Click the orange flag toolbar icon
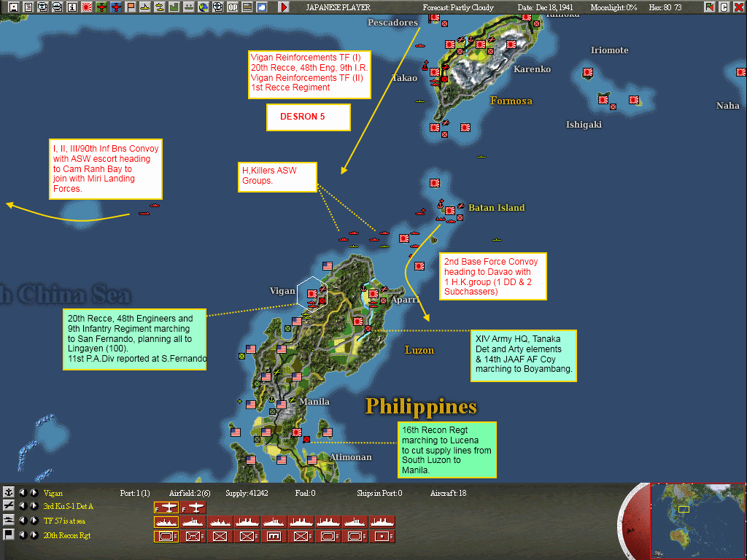Image resolution: width=747 pixels, height=560 pixels. click(131, 7)
